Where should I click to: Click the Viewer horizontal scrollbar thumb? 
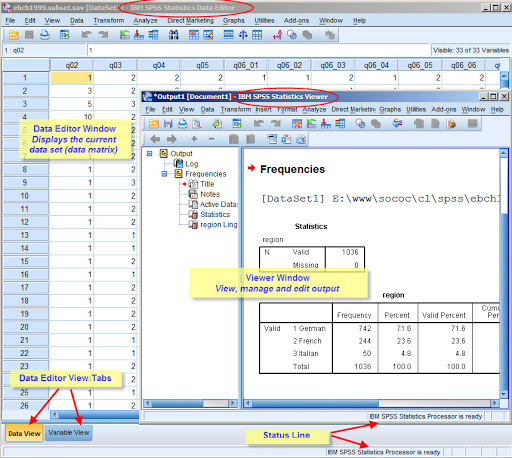[x=315, y=404]
